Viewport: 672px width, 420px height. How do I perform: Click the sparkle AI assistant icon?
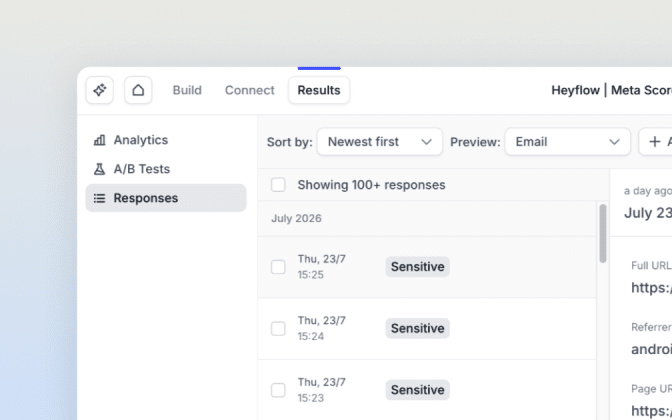coord(99,90)
